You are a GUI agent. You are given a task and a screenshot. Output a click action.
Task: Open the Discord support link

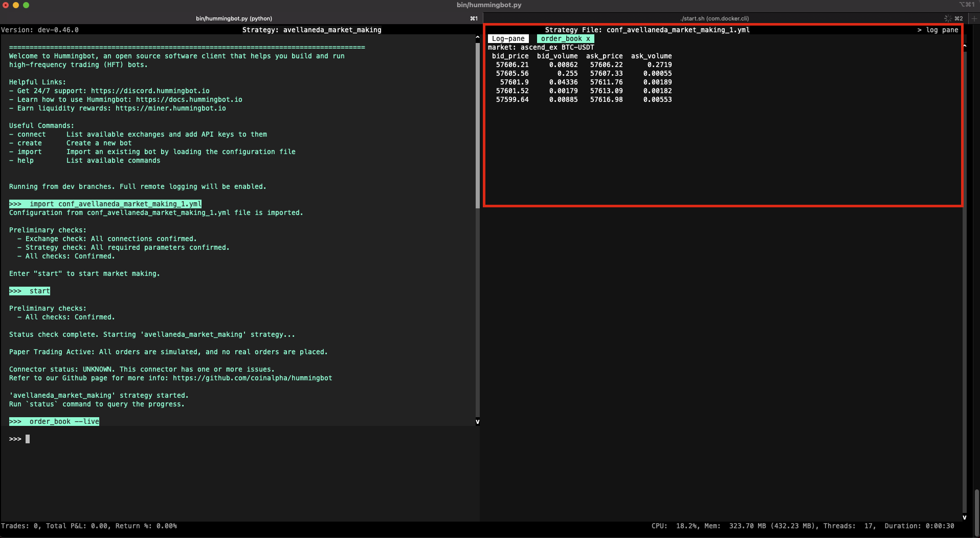[x=149, y=91]
